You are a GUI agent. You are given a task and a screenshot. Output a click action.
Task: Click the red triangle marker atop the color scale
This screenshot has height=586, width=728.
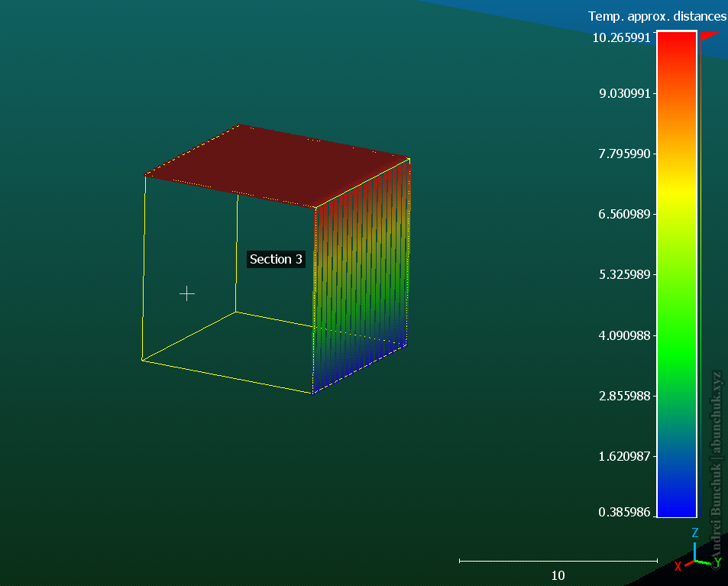click(710, 35)
